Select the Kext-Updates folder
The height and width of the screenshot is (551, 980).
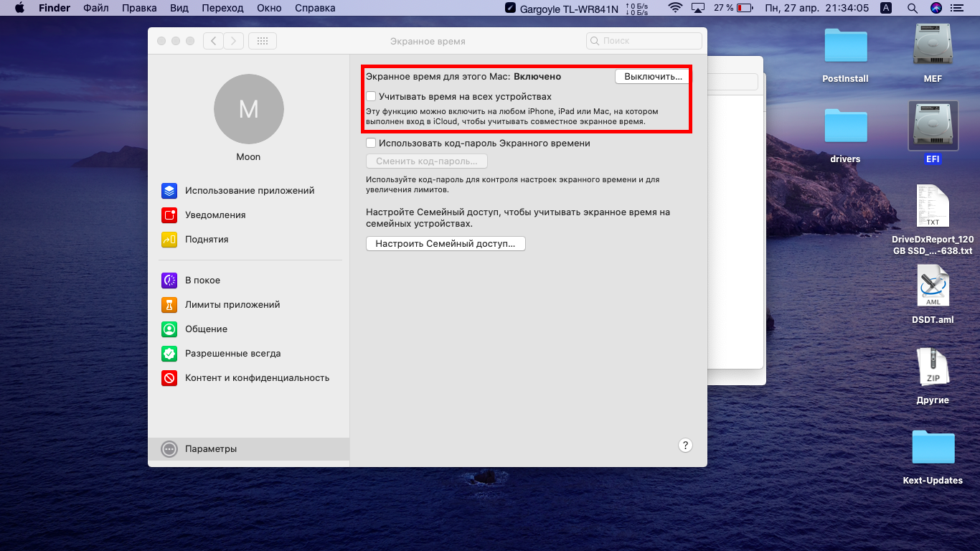point(933,448)
